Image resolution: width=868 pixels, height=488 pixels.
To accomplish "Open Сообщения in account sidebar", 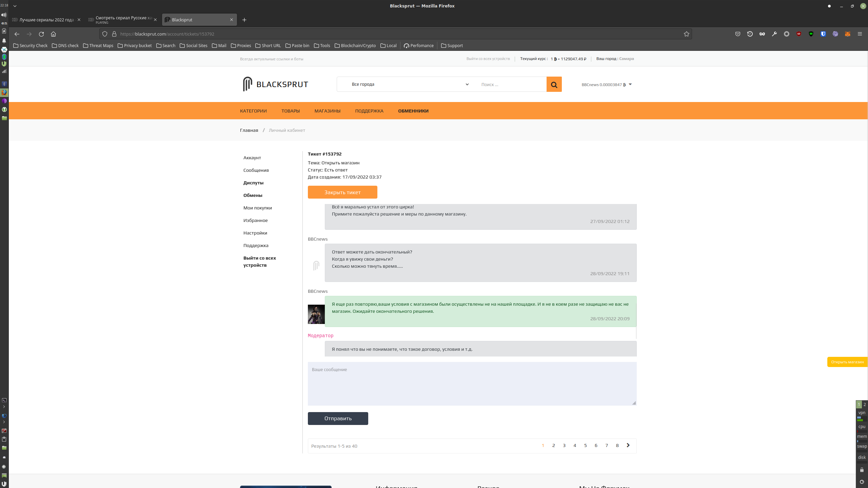I will click(256, 170).
